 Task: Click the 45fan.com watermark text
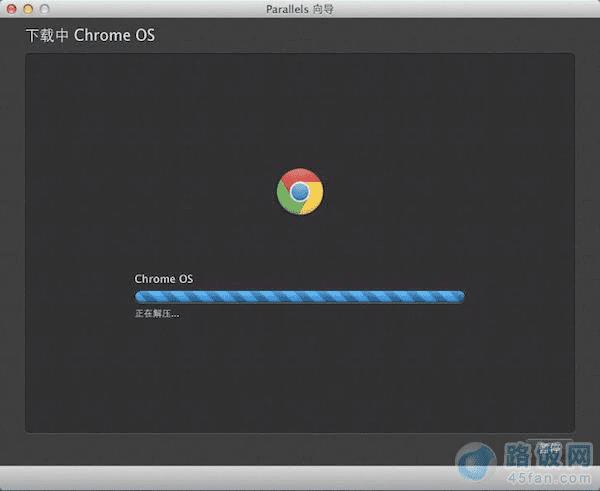[x=549, y=478]
